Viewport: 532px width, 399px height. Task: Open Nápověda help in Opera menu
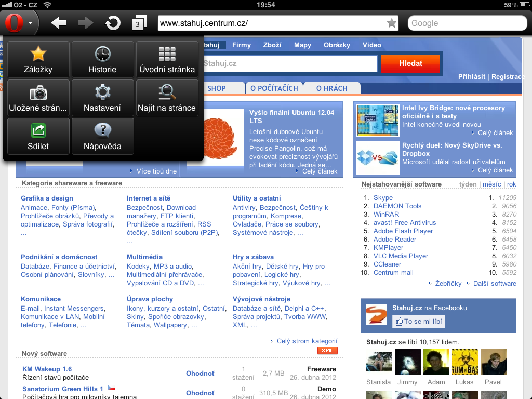point(102,137)
